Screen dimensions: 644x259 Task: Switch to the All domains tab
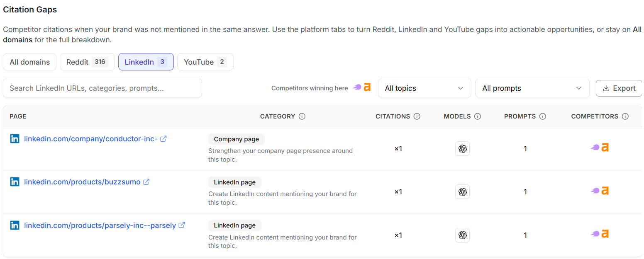point(30,62)
